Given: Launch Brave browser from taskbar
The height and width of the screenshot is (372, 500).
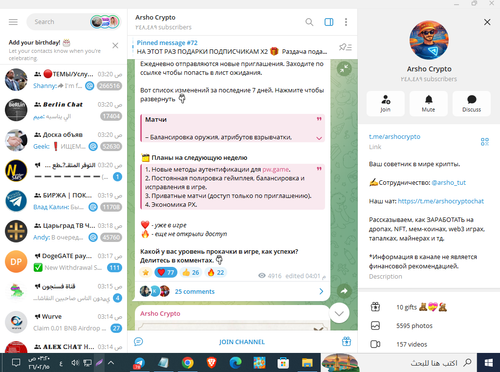Looking at the screenshot, I should [211, 363].
